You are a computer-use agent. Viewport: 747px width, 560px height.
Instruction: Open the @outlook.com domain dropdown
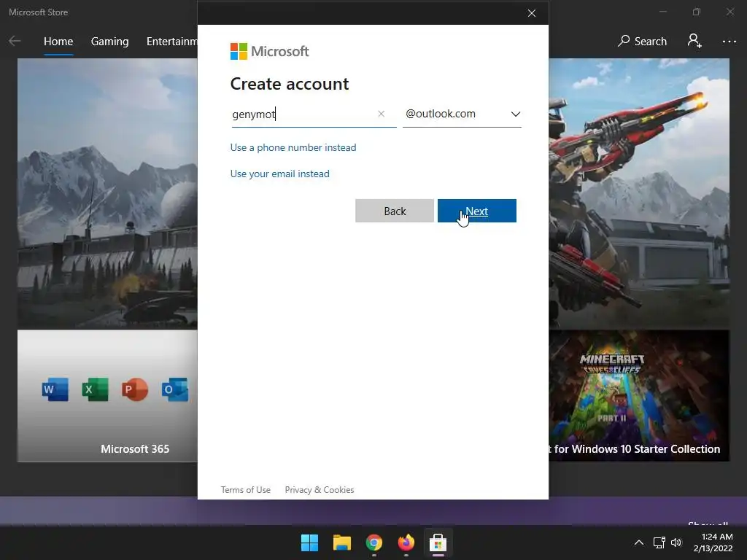[462, 114]
